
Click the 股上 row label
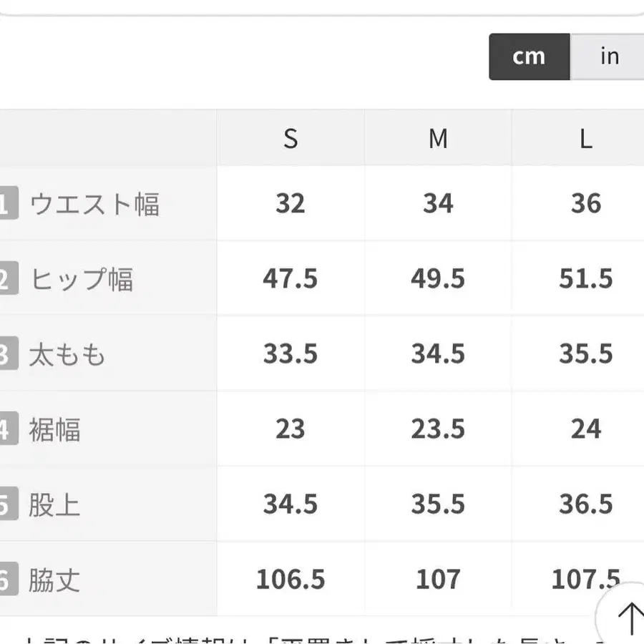[54, 505]
